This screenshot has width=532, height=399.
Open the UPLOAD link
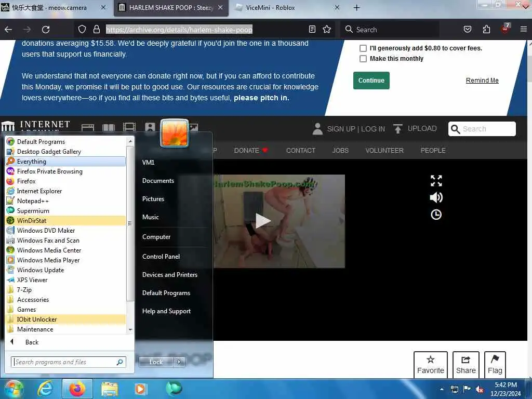click(415, 129)
